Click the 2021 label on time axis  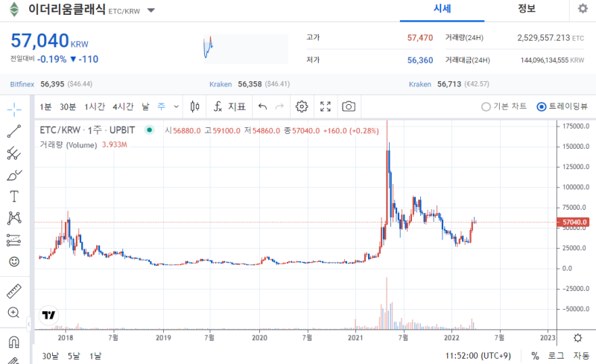pos(355,337)
